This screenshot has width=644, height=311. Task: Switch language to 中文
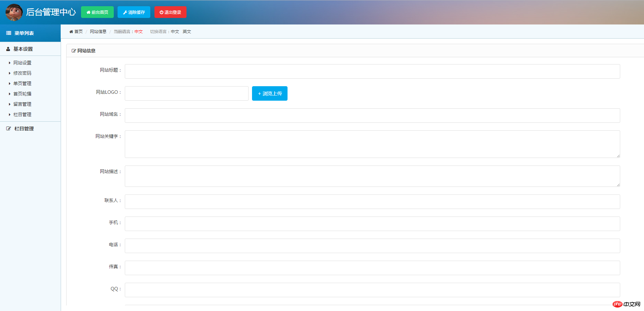tap(175, 31)
